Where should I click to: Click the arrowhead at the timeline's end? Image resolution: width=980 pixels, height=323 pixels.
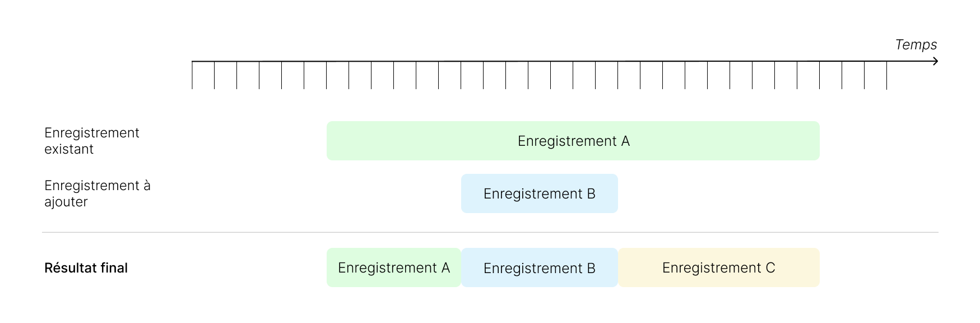coord(935,61)
